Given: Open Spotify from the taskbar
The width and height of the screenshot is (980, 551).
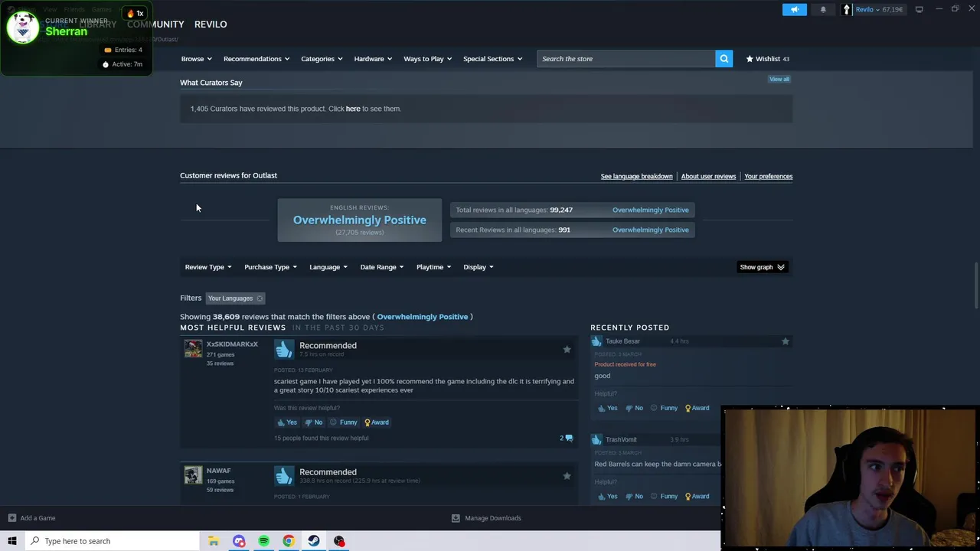Looking at the screenshot, I should point(263,541).
